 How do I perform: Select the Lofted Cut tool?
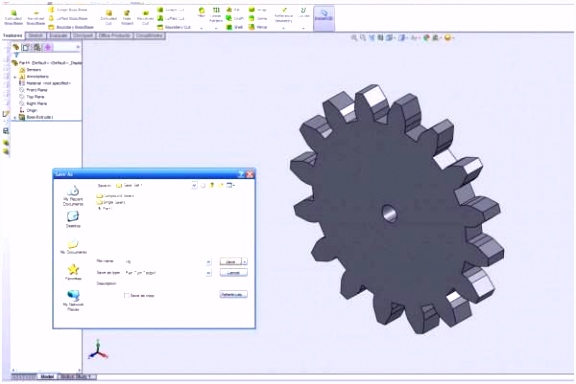coord(171,18)
